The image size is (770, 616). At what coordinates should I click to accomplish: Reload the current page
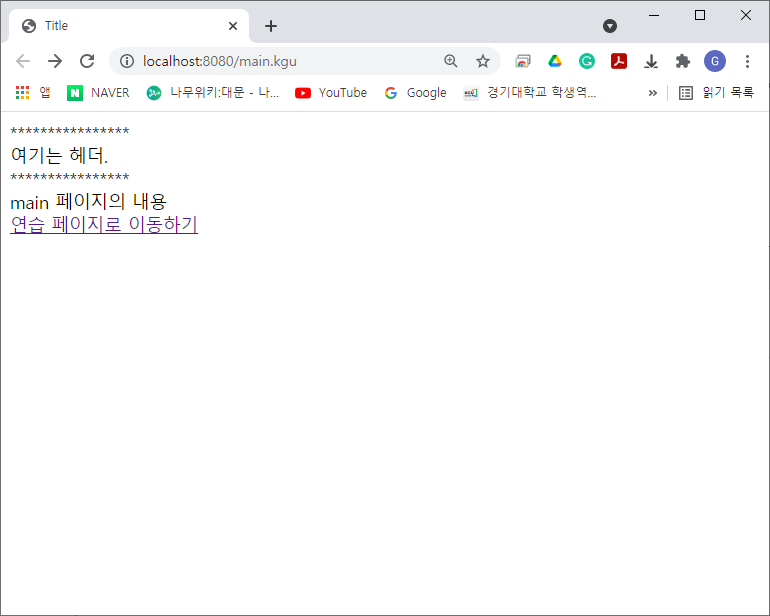[x=87, y=61]
